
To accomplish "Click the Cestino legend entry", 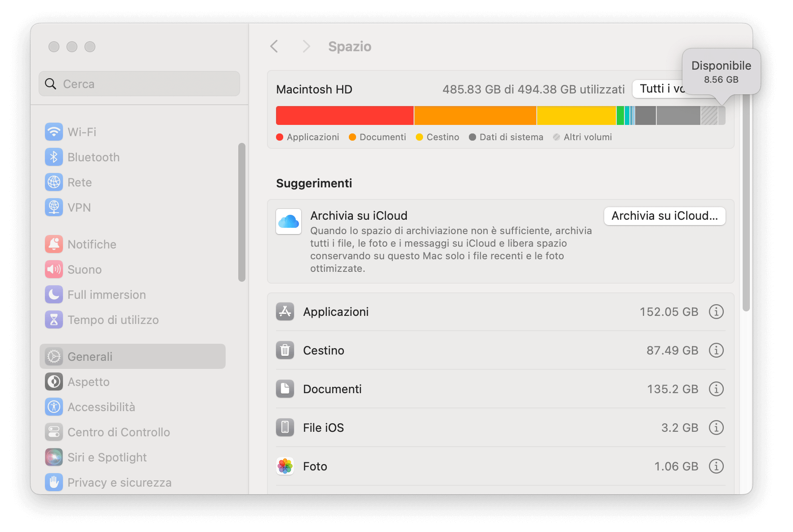I will pos(438,137).
